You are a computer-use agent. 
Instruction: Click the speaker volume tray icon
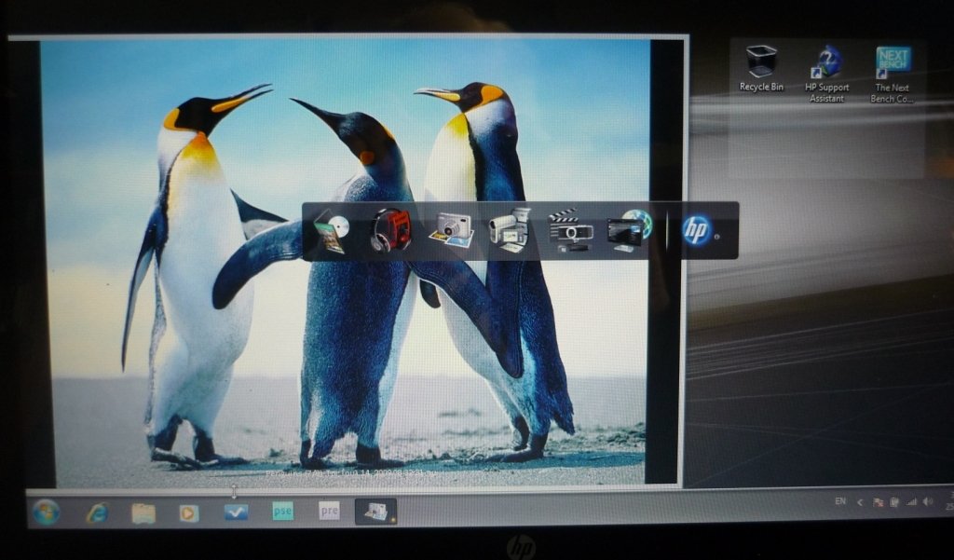[x=928, y=502]
